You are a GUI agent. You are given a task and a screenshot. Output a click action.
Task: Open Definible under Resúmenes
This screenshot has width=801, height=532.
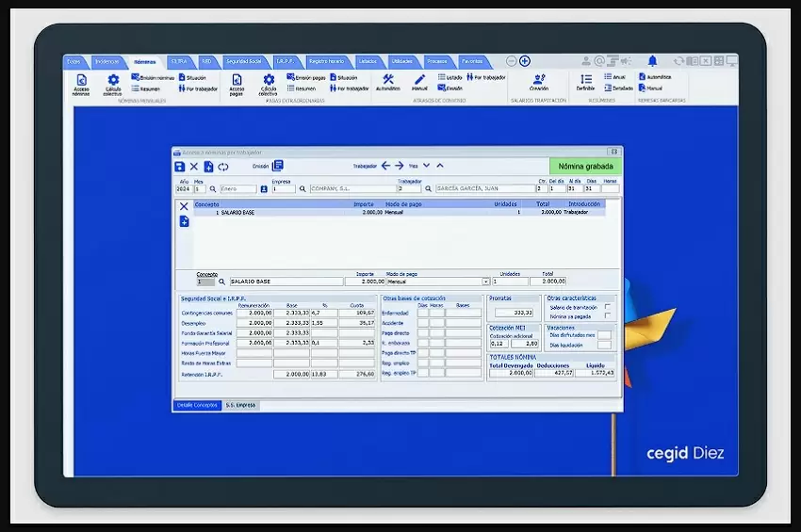coord(585,83)
